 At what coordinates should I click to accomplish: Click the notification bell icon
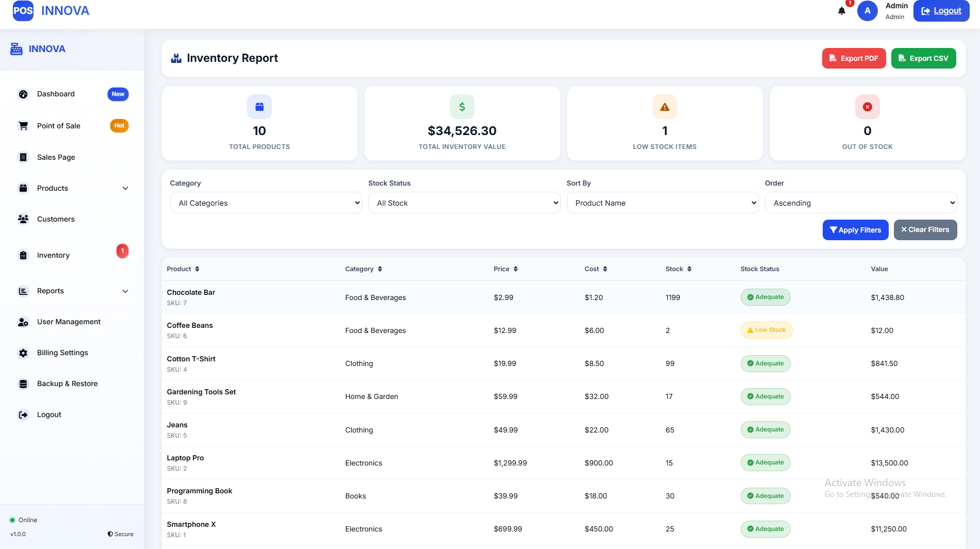[841, 11]
